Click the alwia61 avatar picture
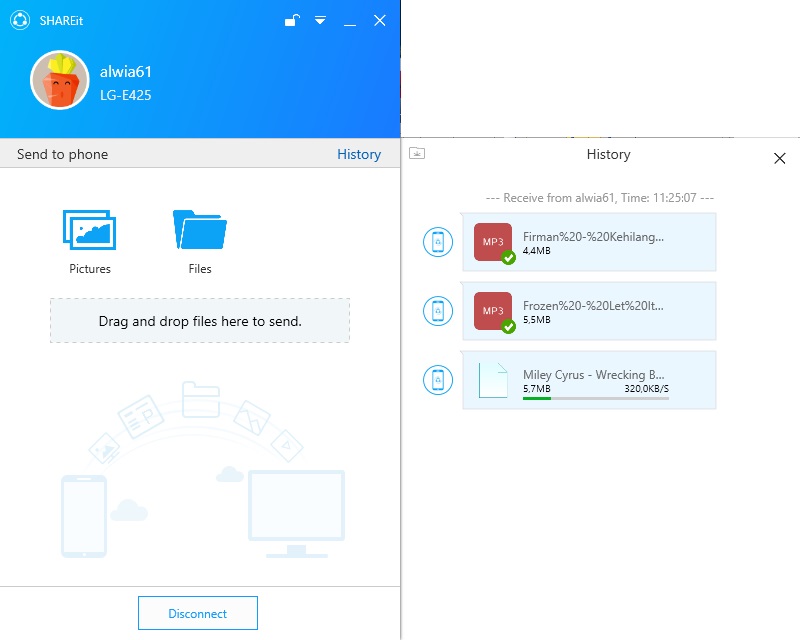 pos(60,82)
